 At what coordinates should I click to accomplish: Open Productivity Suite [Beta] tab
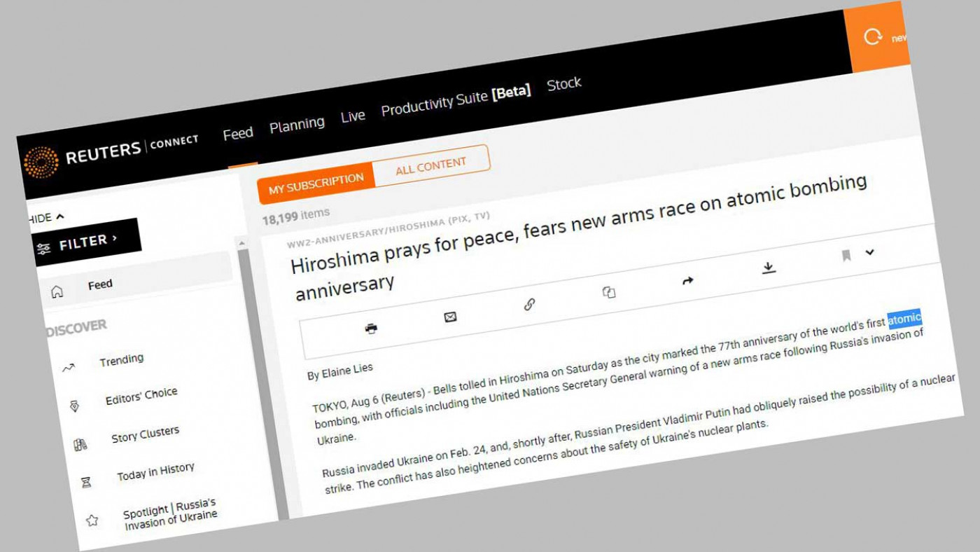(456, 101)
